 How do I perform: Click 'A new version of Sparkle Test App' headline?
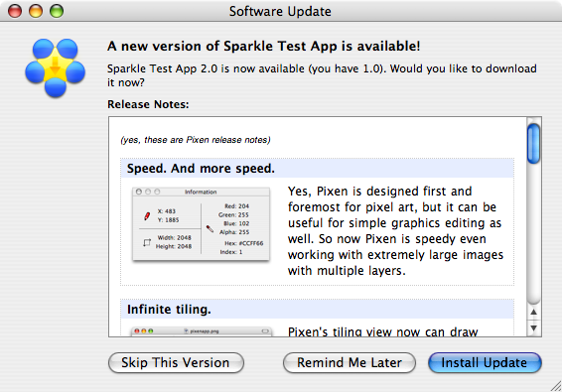pyautogui.click(x=264, y=47)
